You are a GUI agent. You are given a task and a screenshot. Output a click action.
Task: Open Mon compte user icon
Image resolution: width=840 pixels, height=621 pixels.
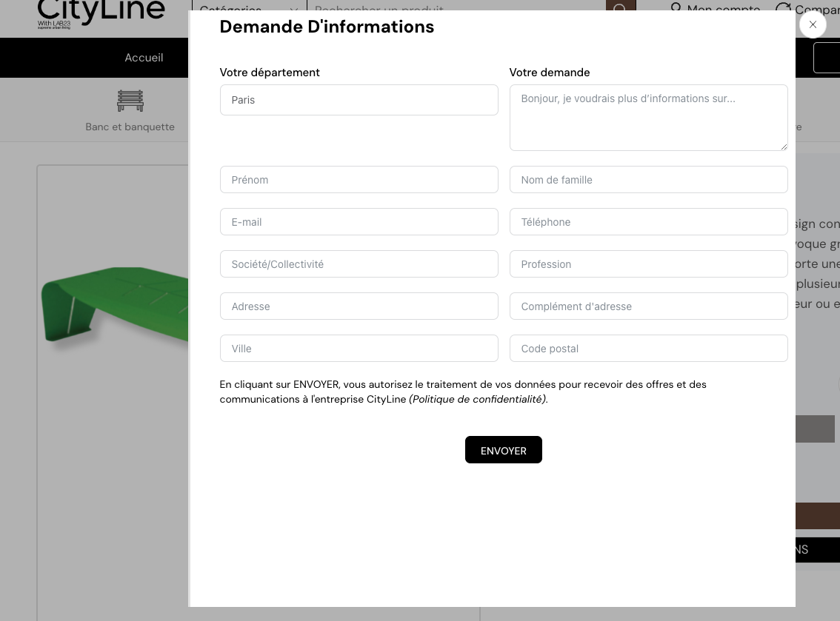click(676, 8)
